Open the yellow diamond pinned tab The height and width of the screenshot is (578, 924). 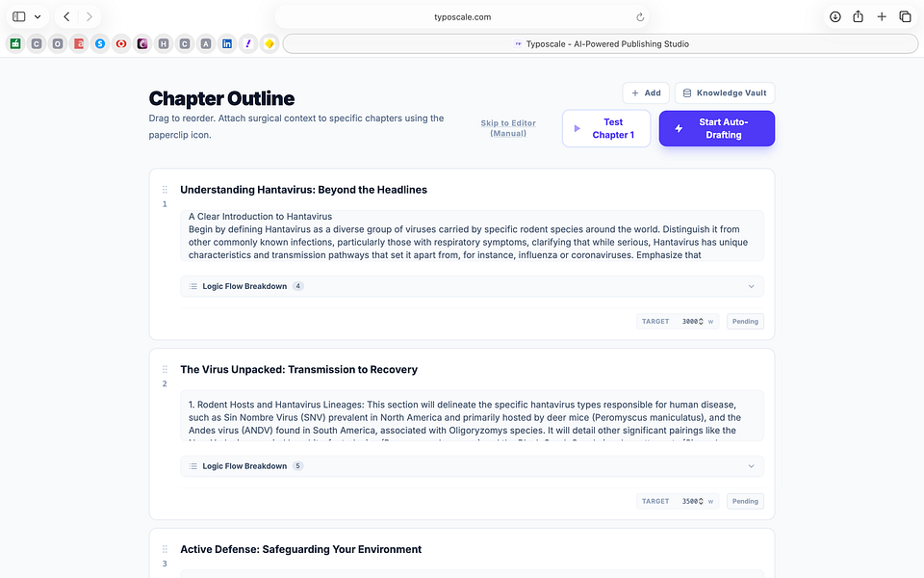point(269,43)
